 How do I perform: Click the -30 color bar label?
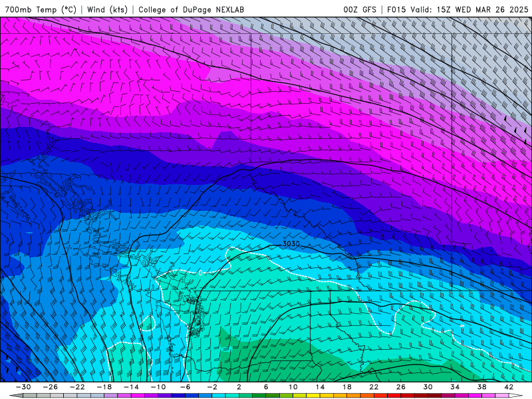coord(23,387)
